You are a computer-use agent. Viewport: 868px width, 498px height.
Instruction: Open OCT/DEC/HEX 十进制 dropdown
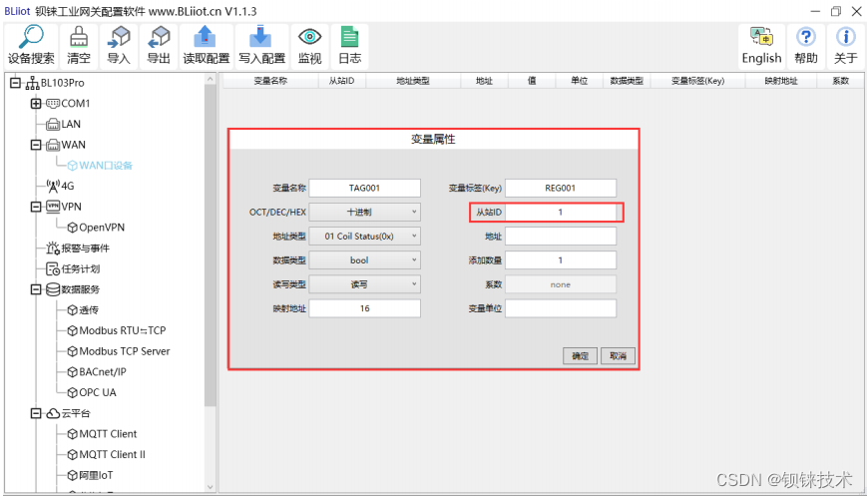[364, 213]
